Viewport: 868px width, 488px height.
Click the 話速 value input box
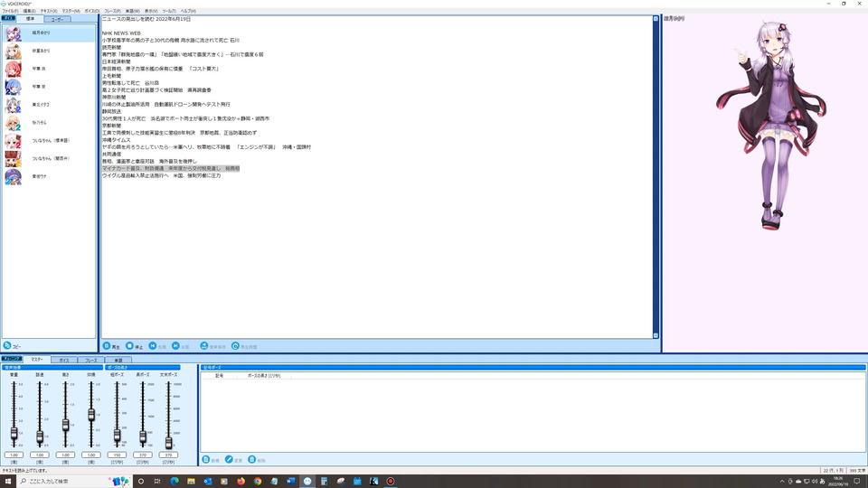(39, 455)
